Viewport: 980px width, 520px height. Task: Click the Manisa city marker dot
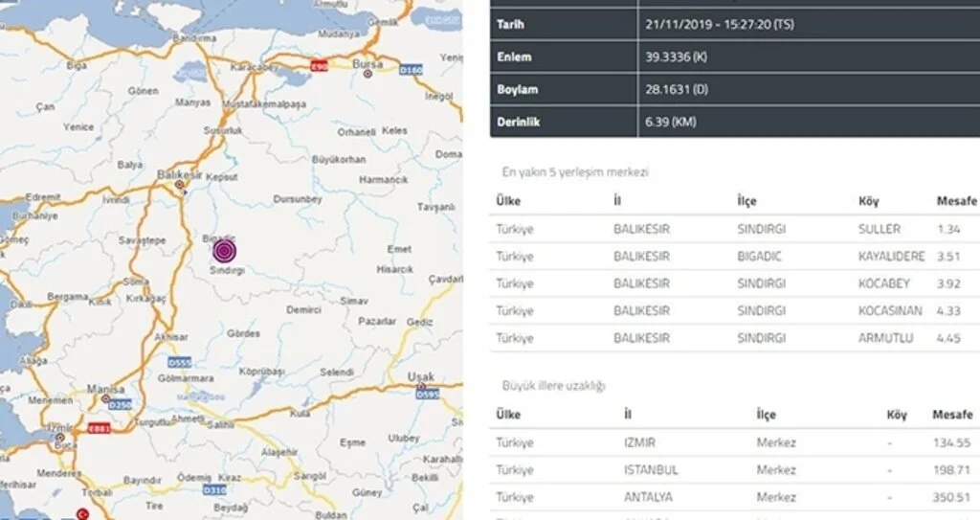click(x=105, y=398)
